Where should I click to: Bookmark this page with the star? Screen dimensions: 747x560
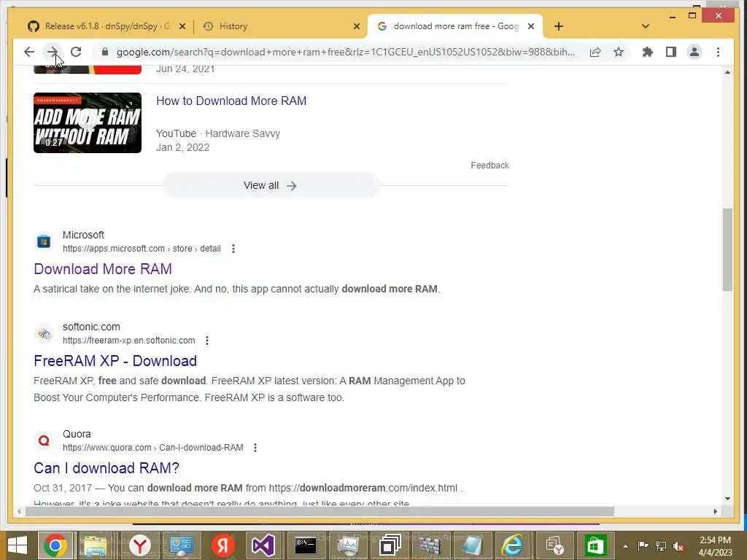619,52
